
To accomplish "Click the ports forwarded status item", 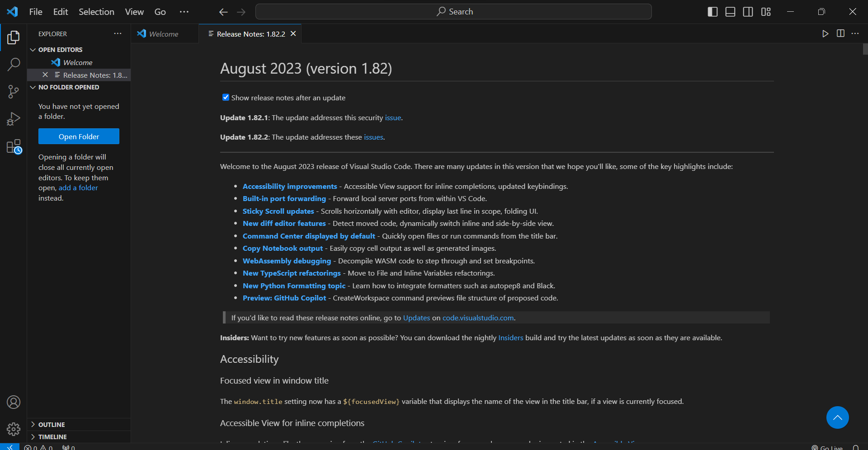I will [x=69, y=447].
